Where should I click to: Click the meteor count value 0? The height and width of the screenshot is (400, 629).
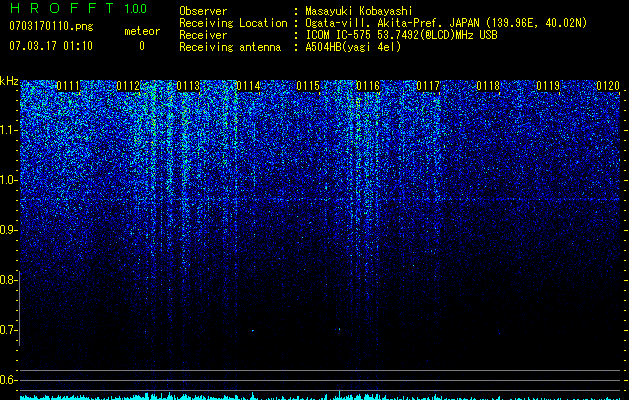[142, 46]
